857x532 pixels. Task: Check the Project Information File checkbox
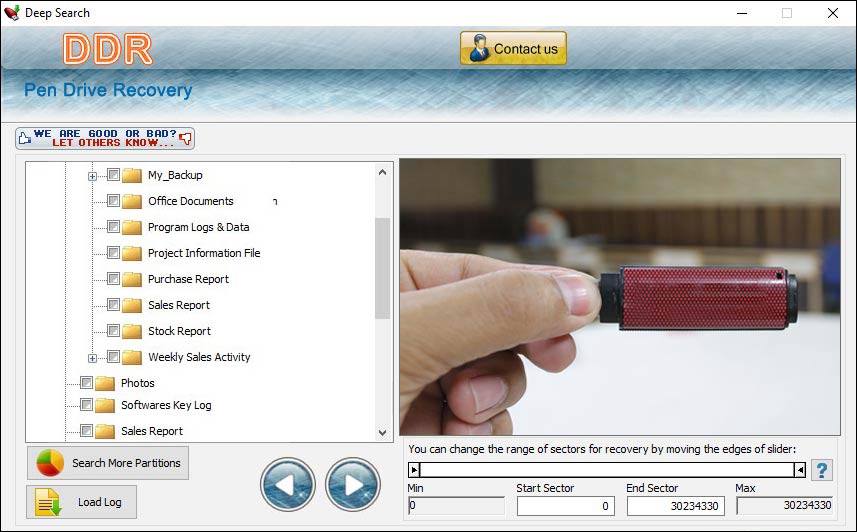tap(113, 252)
